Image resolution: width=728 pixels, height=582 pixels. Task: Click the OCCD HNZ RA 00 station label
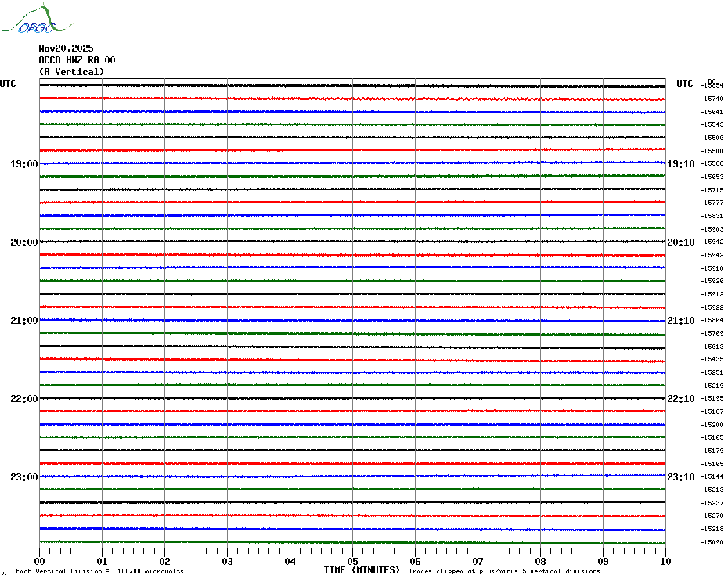tap(77, 59)
